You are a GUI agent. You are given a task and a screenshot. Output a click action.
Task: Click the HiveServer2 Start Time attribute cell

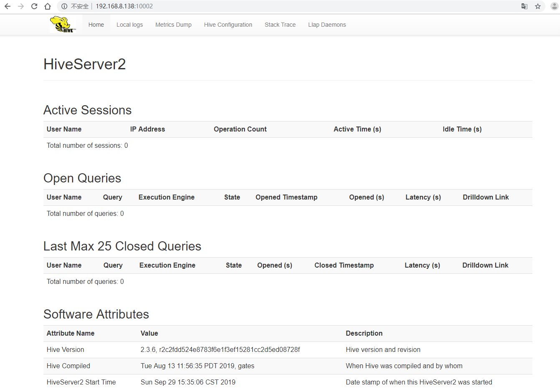pos(81,382)
